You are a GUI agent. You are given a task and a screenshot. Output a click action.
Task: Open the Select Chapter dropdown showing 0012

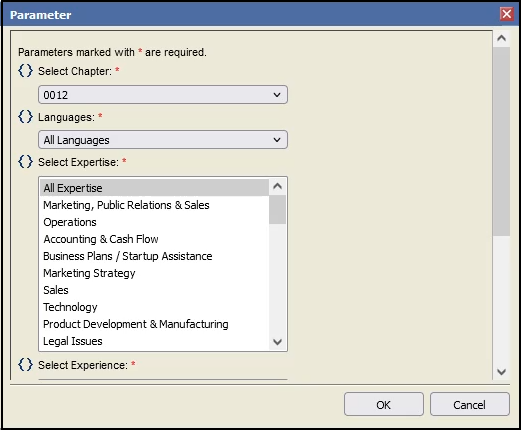[x=163, y=95]
